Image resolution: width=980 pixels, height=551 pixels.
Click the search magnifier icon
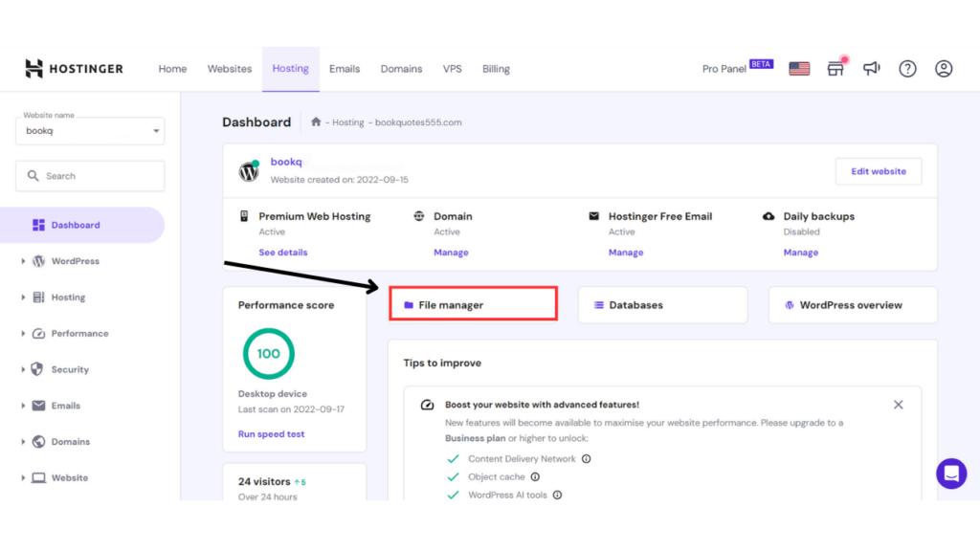point(33,176)
